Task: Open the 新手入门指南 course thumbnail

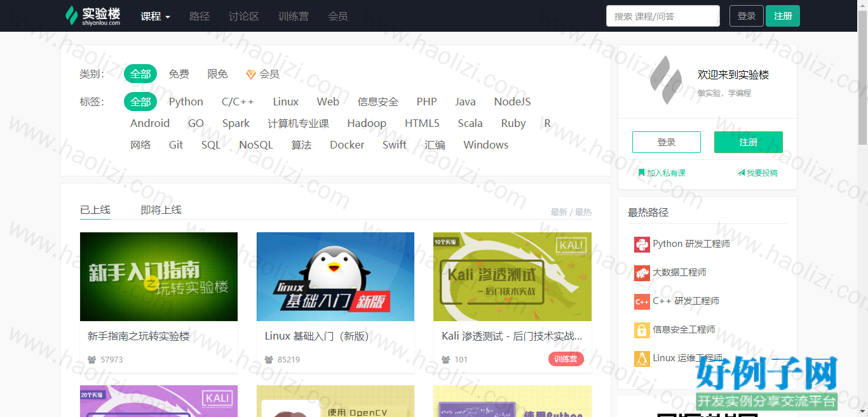Action: pos(159,277)
